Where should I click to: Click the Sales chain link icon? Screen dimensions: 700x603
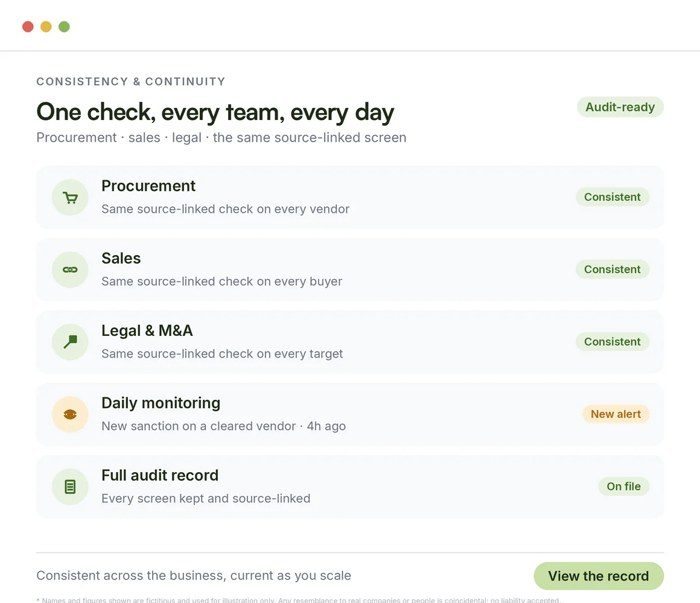pos(70,270)
